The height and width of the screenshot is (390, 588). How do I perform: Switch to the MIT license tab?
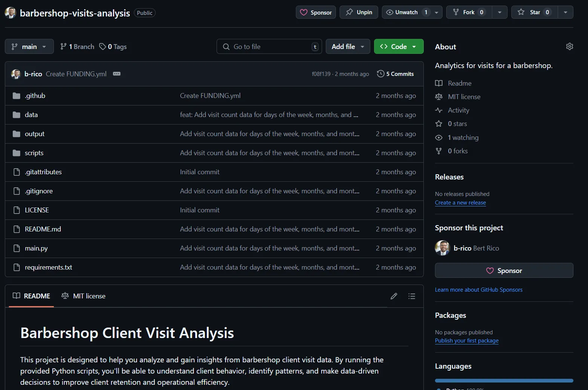(83, 296)
